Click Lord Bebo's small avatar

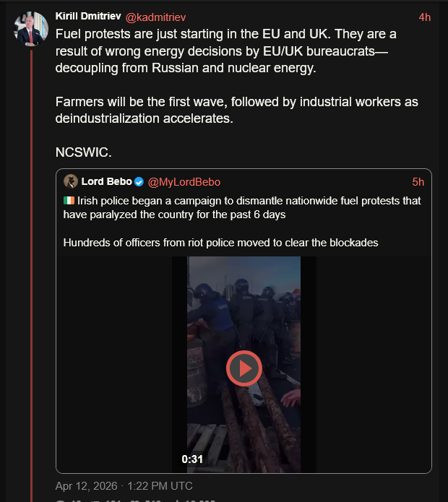click(71, 181)
